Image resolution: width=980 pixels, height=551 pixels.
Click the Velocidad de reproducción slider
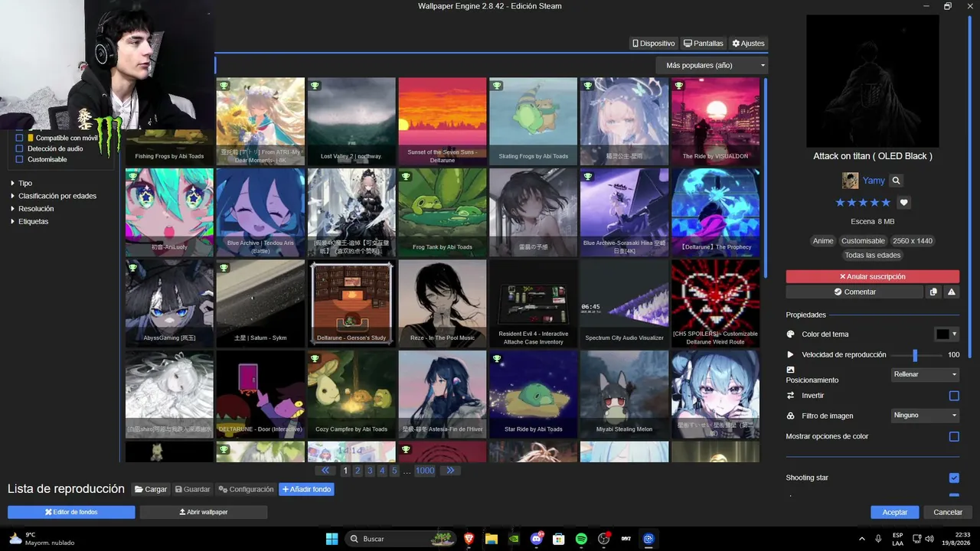click(x=916, y=355)
